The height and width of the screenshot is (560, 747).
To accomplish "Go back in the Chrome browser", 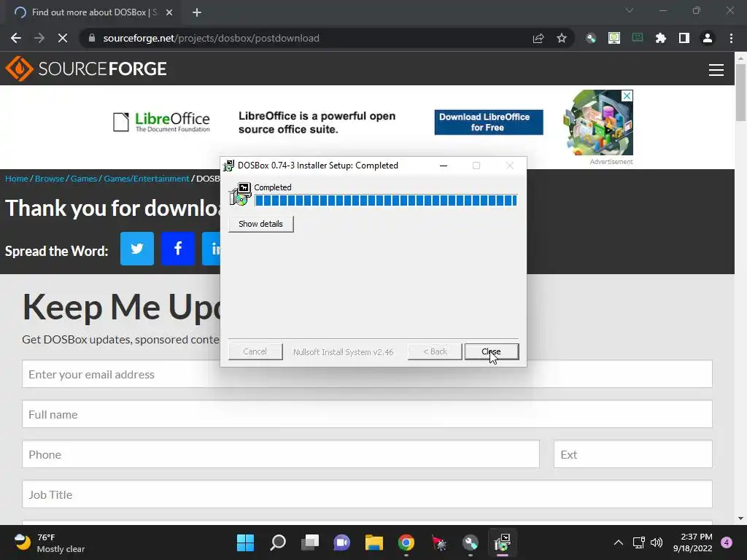I will [x=16, y=38].
